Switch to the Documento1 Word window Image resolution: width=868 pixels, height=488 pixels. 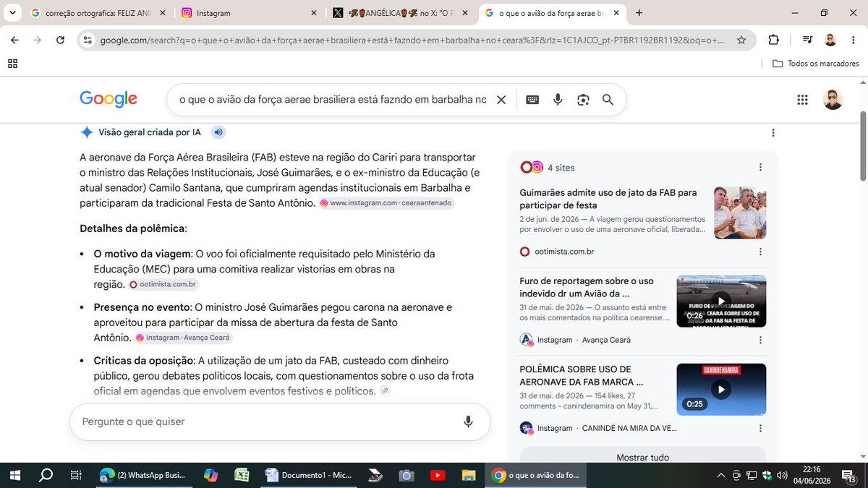coord(309,475)
